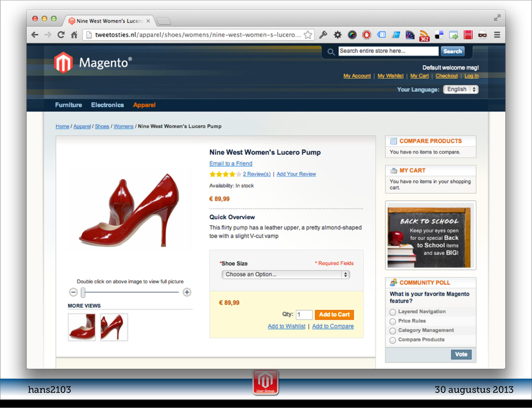Go to Shoes breadcrumb
The width and height of the screenshot is (532, 410).
(x=102, y=126)
